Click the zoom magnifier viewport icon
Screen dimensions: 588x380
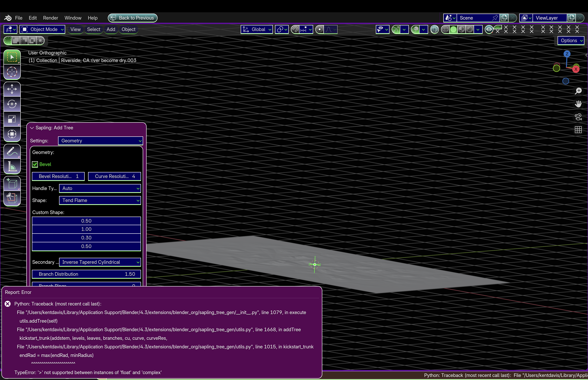click(578, 91)
